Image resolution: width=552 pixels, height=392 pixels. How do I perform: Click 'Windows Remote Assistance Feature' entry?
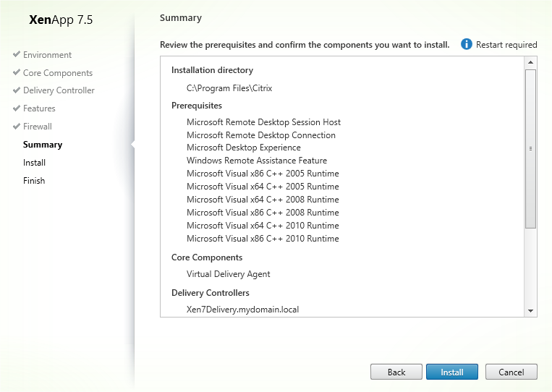(x=257, y=161)
